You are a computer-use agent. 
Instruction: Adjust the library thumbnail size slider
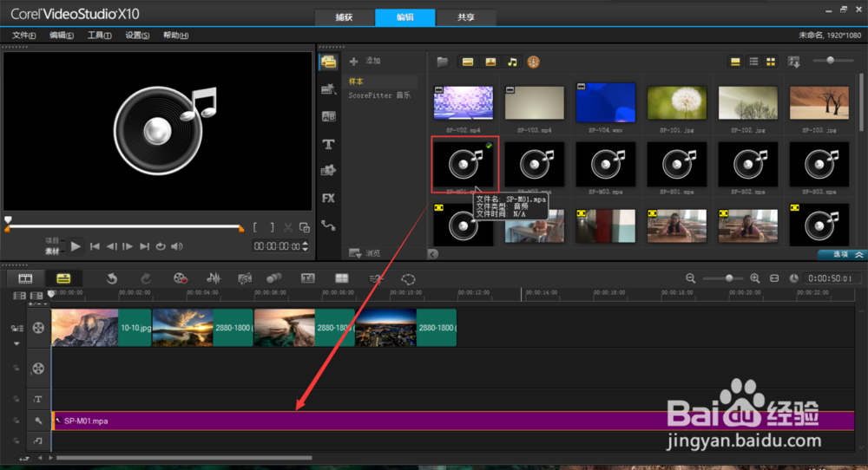click(x=830, y=61)
